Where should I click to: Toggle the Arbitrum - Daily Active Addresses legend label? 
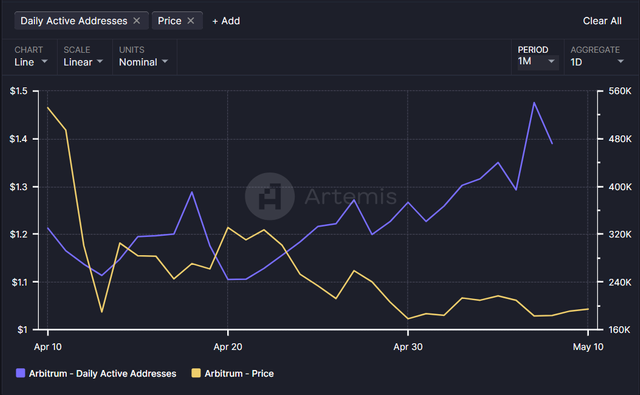(102, 373)
